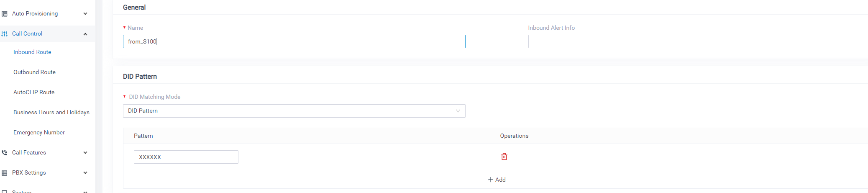The image size is (868, 193).
Task: Open Business Hours and Holidays
Action: (51, 112)
